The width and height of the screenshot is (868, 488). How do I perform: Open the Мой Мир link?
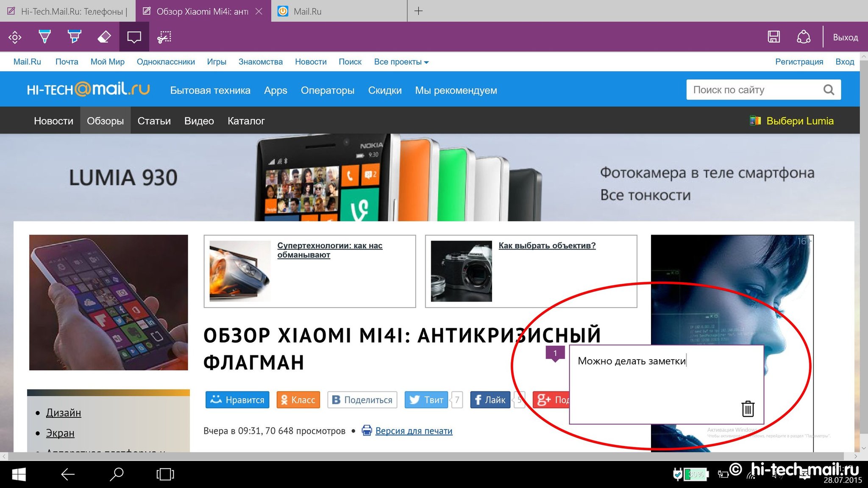coord(107,62)
